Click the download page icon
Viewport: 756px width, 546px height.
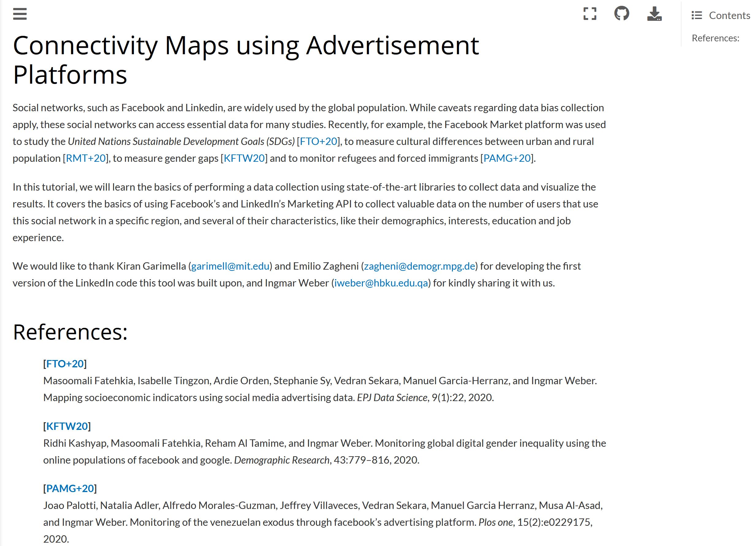tap(654, 14)
